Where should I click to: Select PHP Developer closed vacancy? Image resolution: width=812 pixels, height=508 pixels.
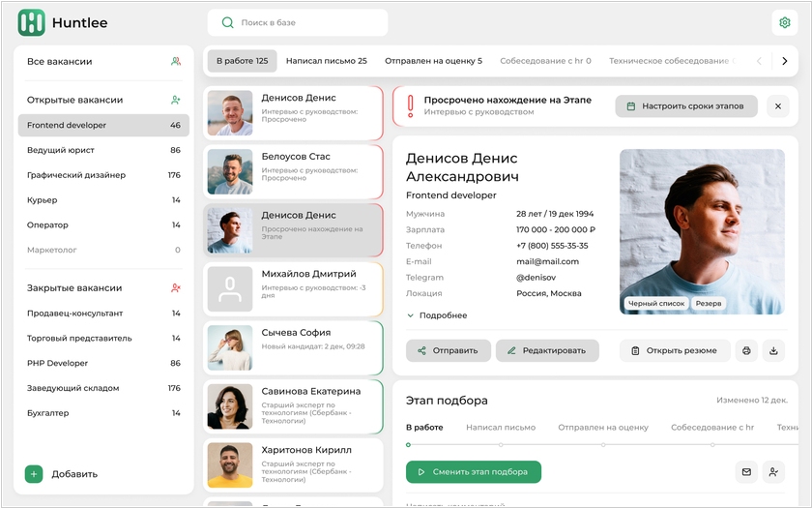coord(103,363)
